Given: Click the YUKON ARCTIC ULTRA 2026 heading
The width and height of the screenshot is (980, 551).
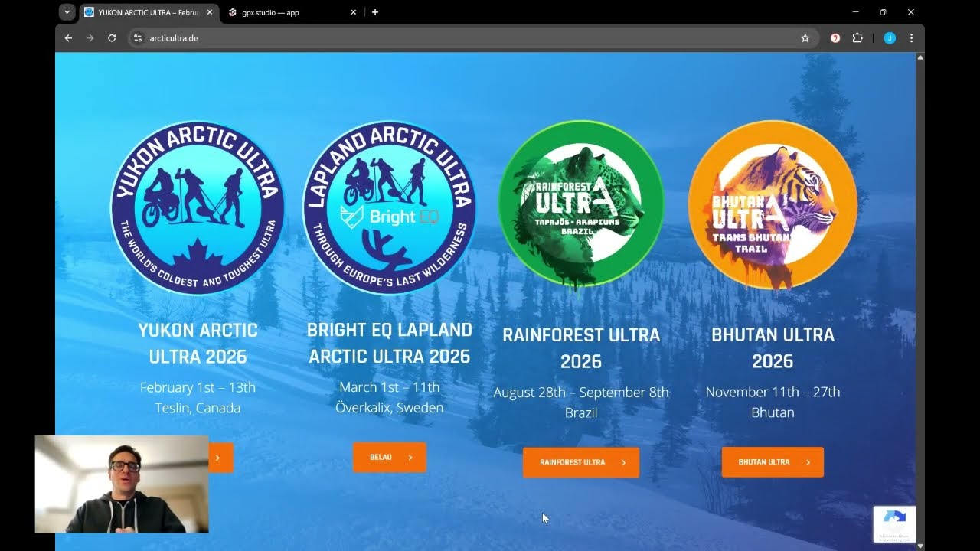Looking at the screenshot, I should (198, 344).
